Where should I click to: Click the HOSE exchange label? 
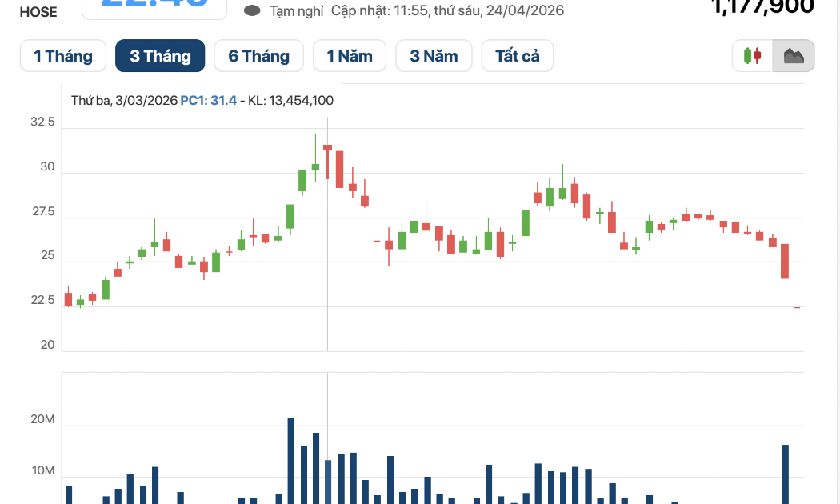tap(38, 12)
